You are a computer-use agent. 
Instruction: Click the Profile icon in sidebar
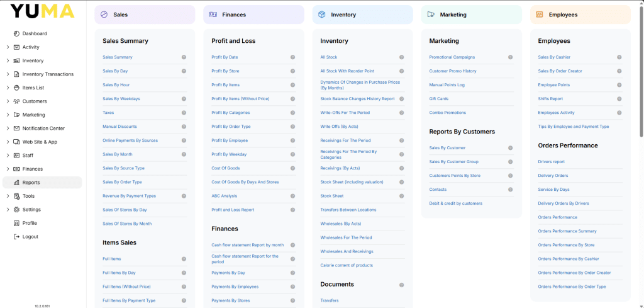click(x=16, y=224)
